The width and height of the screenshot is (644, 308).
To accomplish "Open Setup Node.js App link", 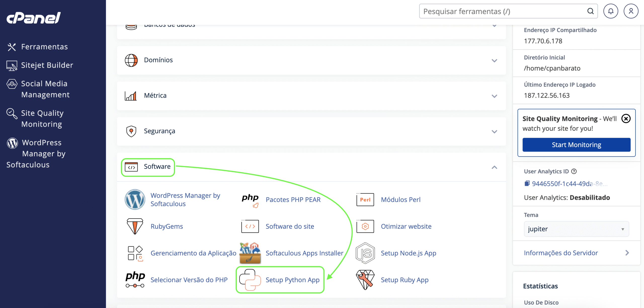I will coord(409,253).
